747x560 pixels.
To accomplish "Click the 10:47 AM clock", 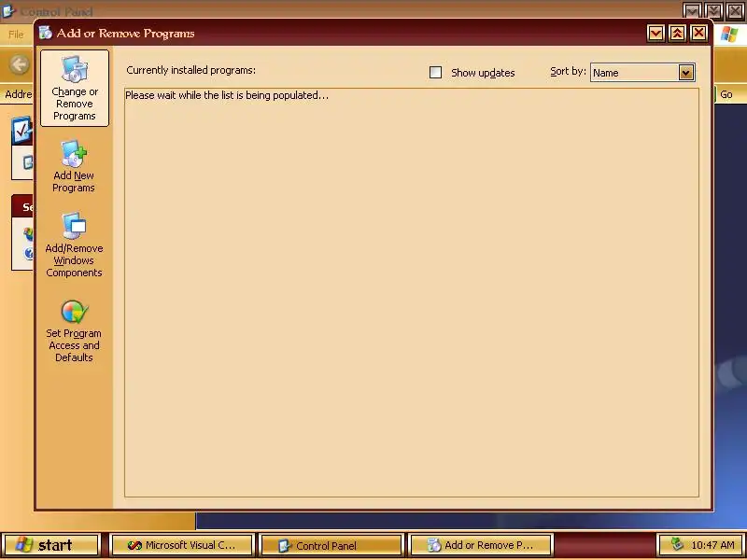I will 712,545.
